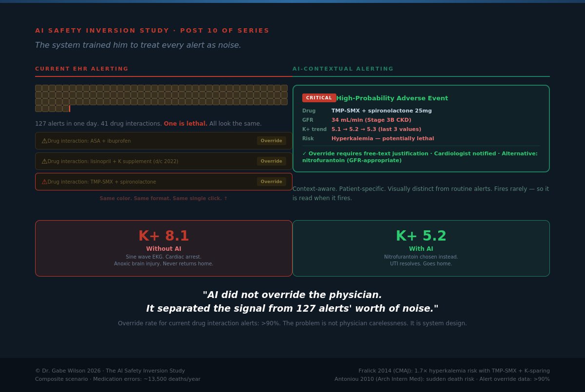Click the '© Dr. Gabe Wilson 2026' copyright line
Screen dimensions: 585x392
click(x=110, y=371)
